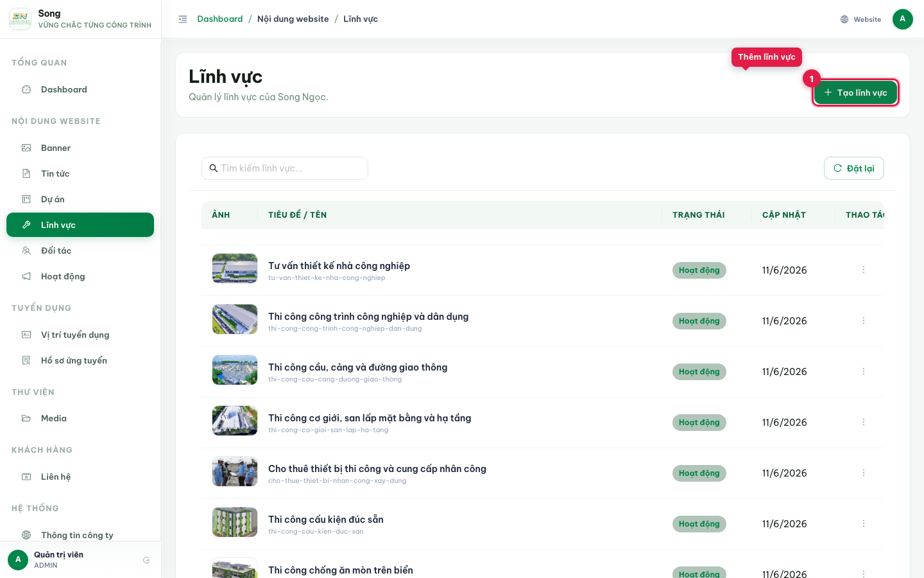Click the globe icon next to Website
This screenshot has height=578, width=924.
[844, 19]
